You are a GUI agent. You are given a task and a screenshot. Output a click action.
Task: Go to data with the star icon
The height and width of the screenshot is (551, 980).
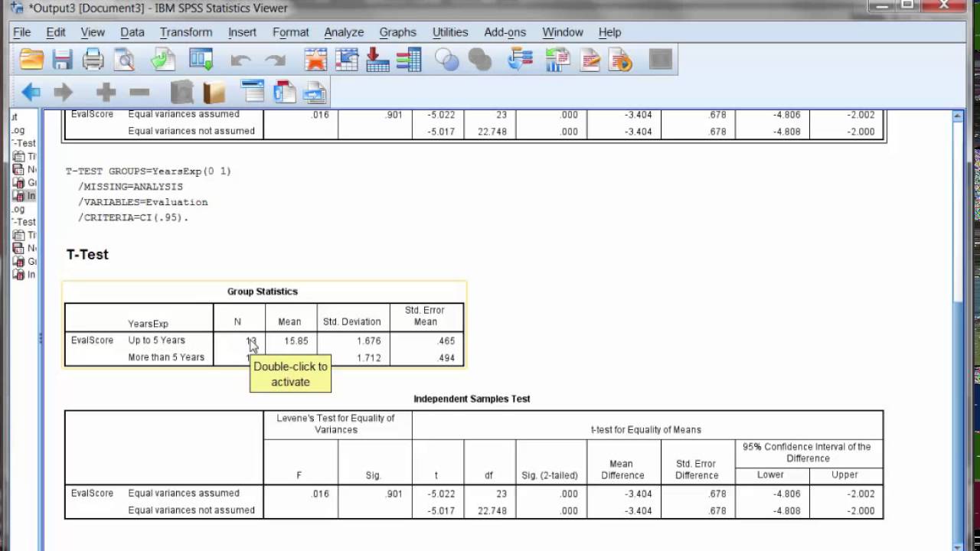(315, 60)
